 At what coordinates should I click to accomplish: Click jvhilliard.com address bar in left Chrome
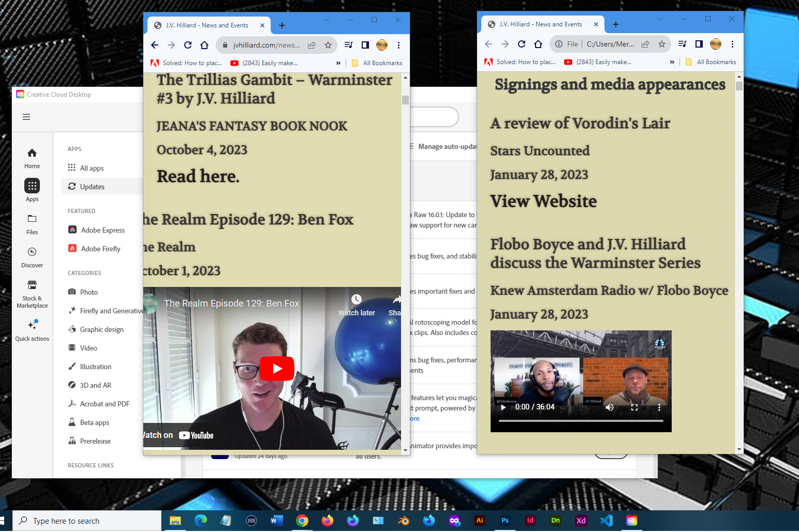[266, 45]
